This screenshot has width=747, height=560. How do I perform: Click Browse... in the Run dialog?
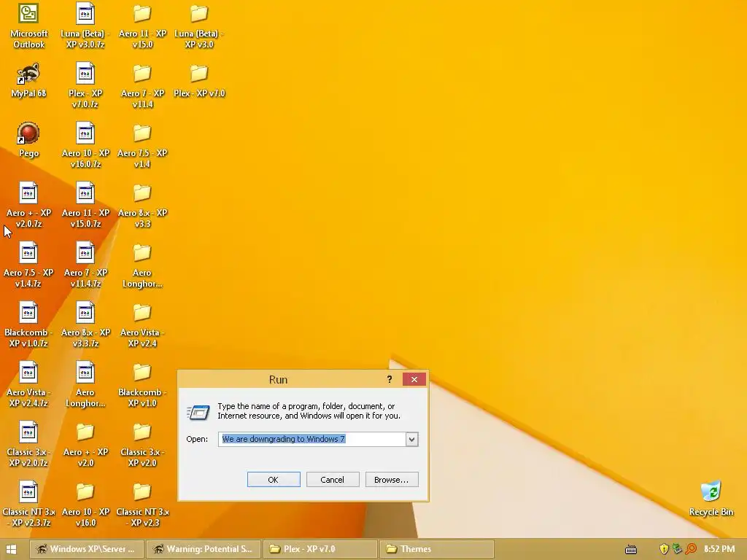click(x=392, y=480)
